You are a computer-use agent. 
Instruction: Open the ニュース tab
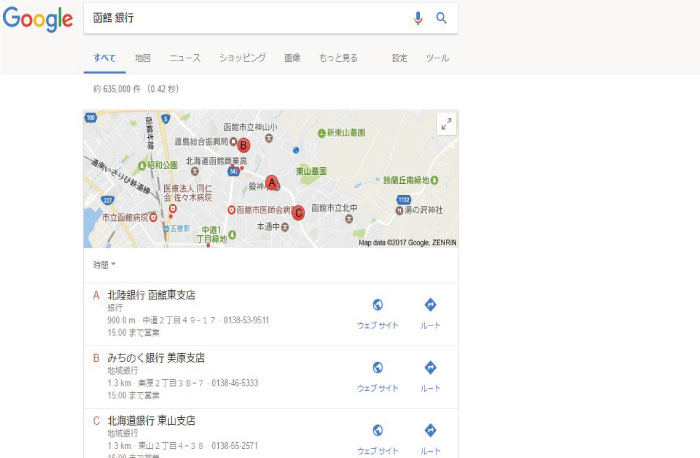[x=185, y=58]
